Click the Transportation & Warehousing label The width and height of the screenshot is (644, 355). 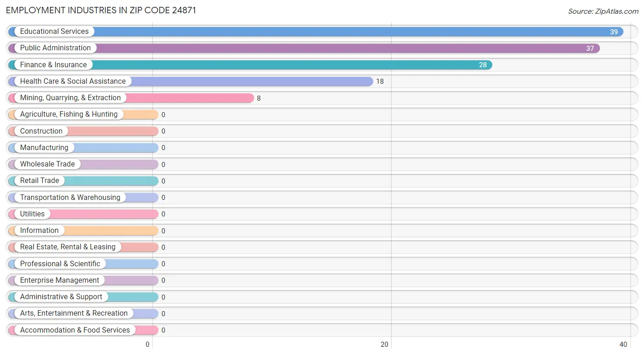tap(70, 198)
